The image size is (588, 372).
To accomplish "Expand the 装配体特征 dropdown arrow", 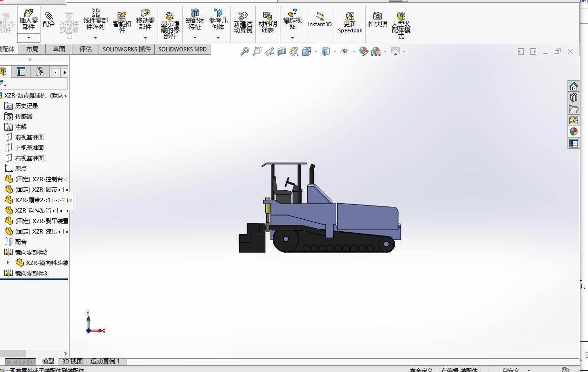I will 195,38.
